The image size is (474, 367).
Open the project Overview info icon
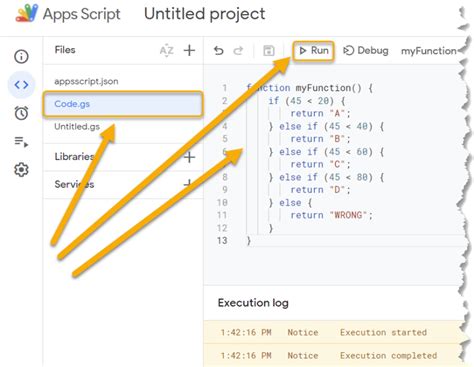[x=21, y=56]
